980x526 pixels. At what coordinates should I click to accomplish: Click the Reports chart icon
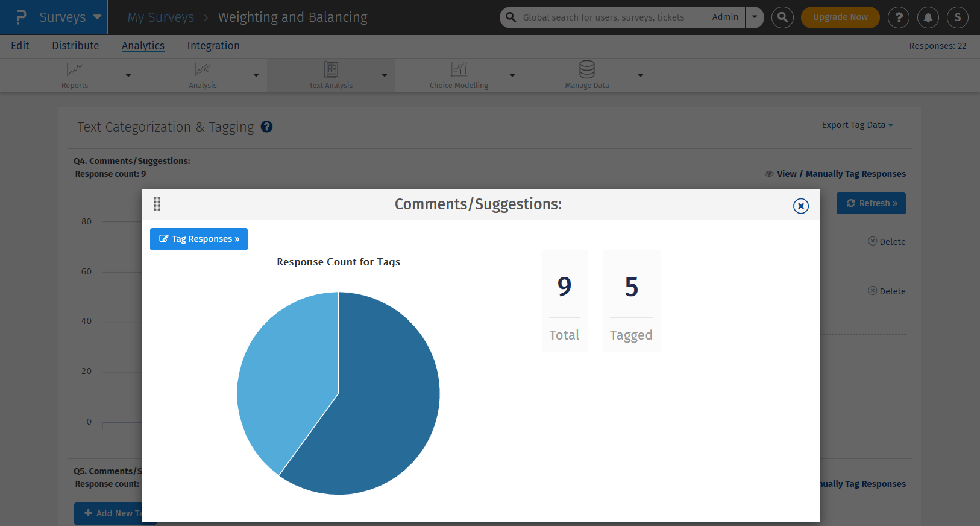click(x=75, y=69)
